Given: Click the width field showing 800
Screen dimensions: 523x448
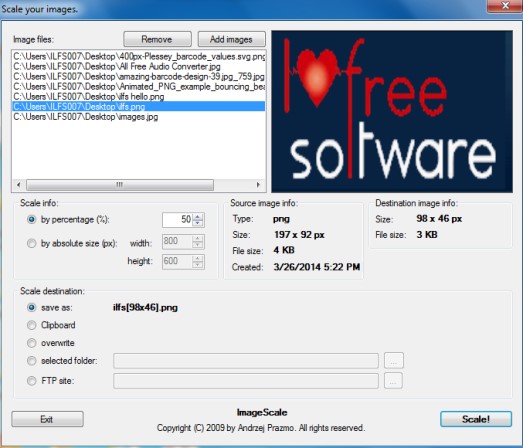Looking at the screenshot, I should coord(177,241).
